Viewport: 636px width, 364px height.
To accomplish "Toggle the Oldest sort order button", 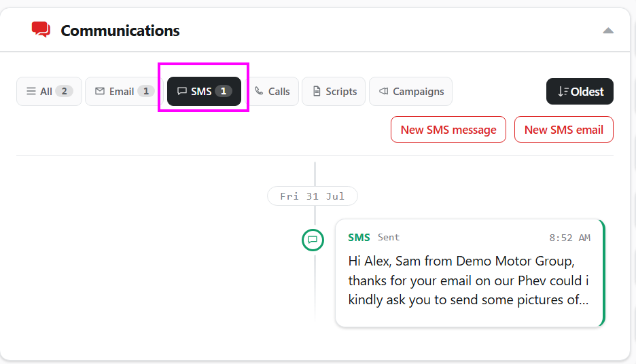I will [x=580, y=91].
